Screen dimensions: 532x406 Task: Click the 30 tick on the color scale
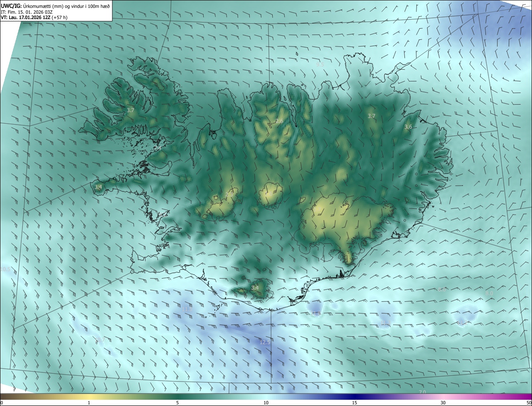point(443,403)
